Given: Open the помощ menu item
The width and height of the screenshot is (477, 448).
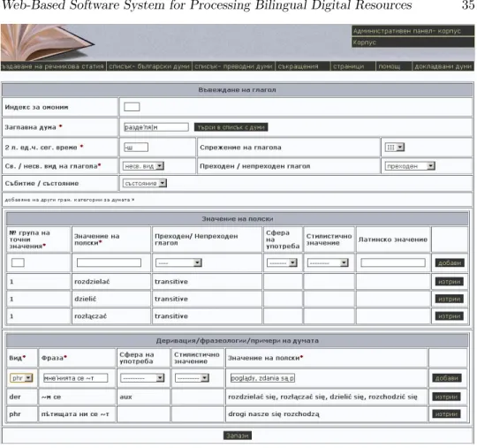Looking at the screenshot, I should [x=394, y=66].
